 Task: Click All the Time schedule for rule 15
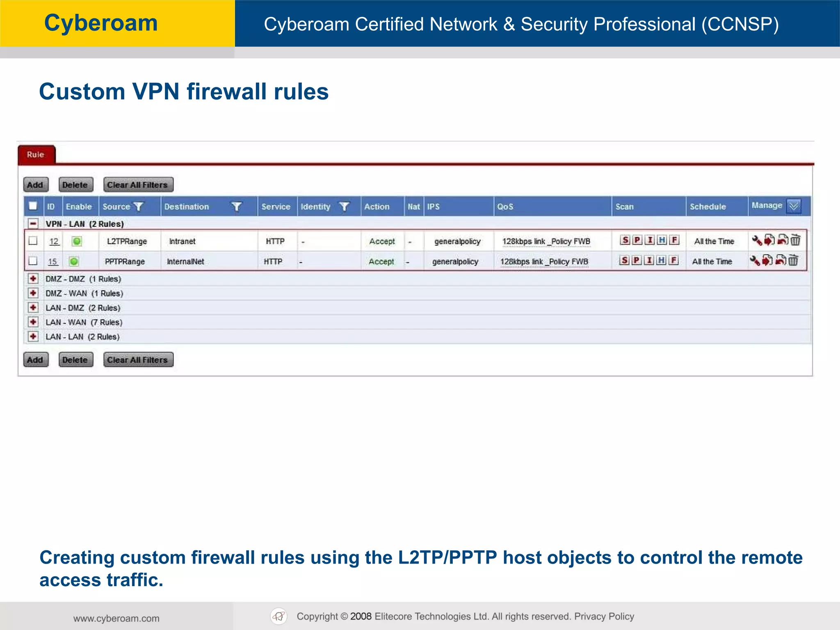tap(712, 261)
